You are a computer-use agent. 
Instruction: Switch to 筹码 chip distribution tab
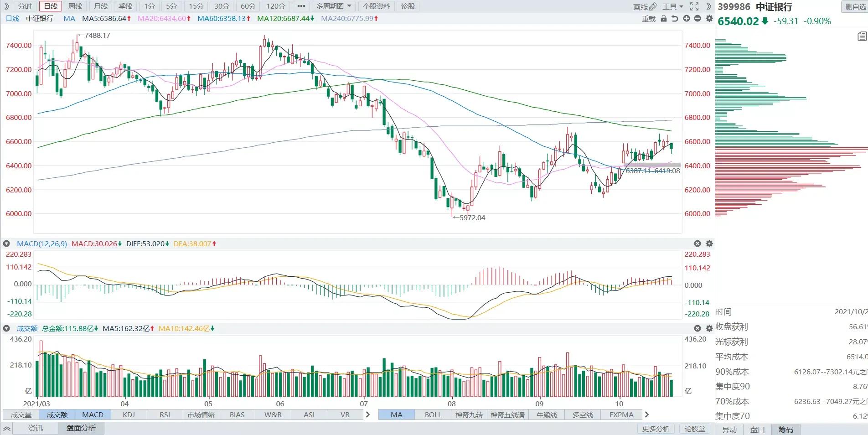tap(785, 430)
